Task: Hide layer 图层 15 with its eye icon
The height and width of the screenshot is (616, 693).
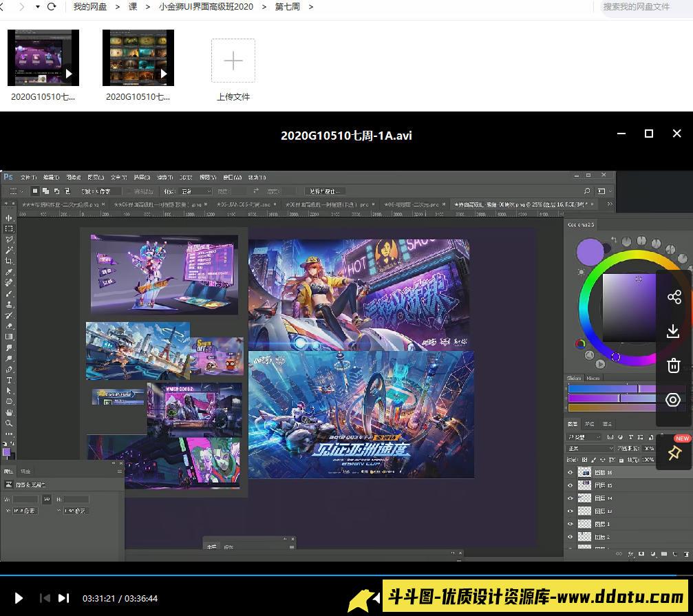Action: click(x=570, y=485)
